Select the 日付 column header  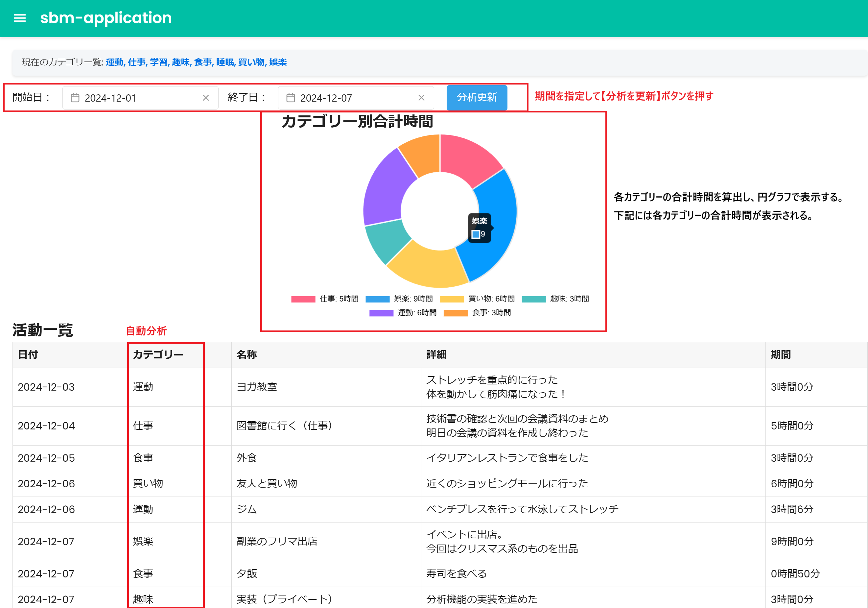[x=27, y=354]
